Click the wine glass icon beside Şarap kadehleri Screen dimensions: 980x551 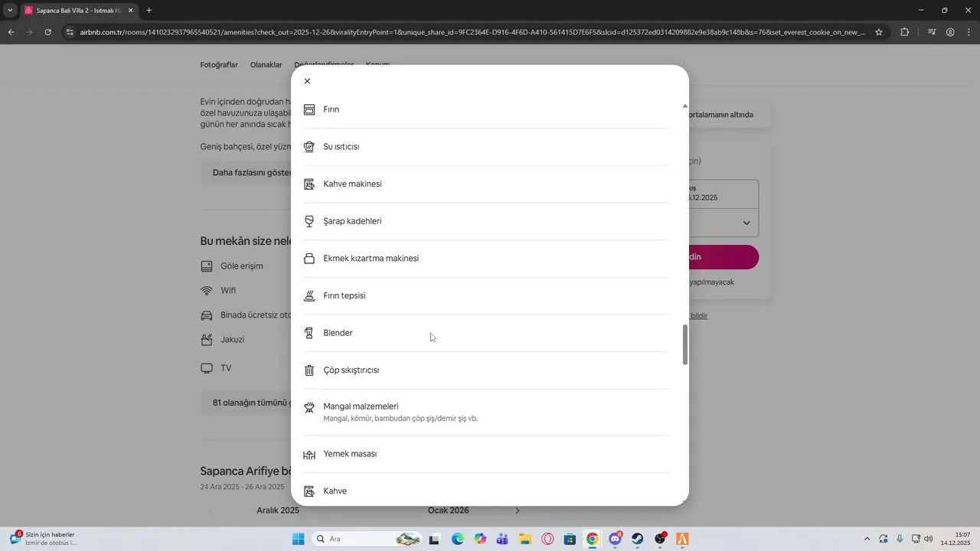(309, 221)
